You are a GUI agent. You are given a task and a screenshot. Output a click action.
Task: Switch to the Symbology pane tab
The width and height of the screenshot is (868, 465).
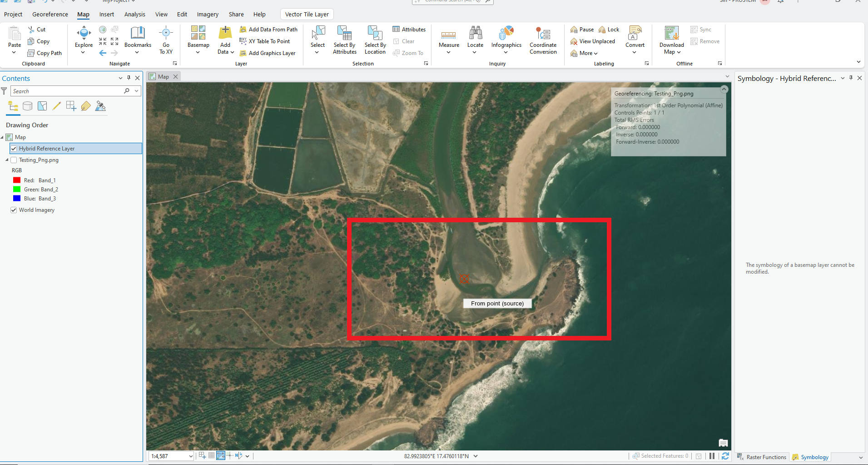[x=810, y=457]
